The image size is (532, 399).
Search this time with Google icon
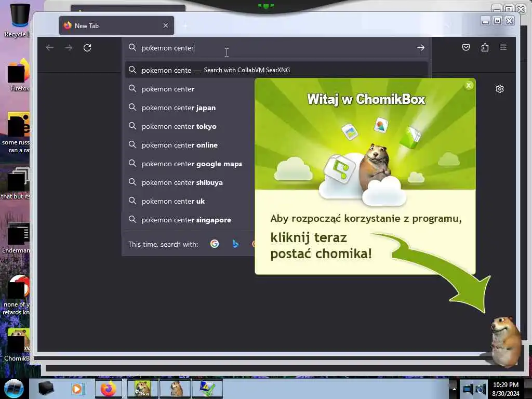point(215,244)
